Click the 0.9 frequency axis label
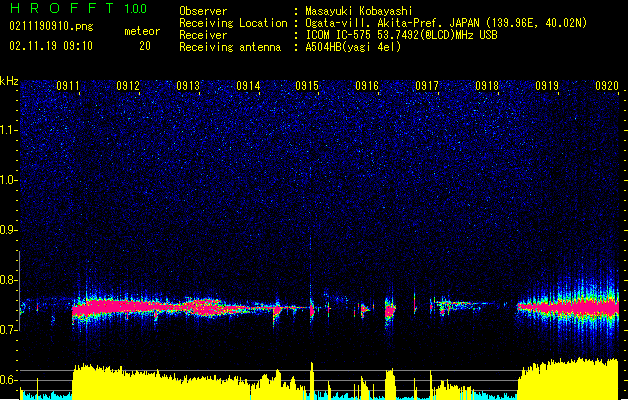This screenshot has width=629, height=400. (9, 230)
